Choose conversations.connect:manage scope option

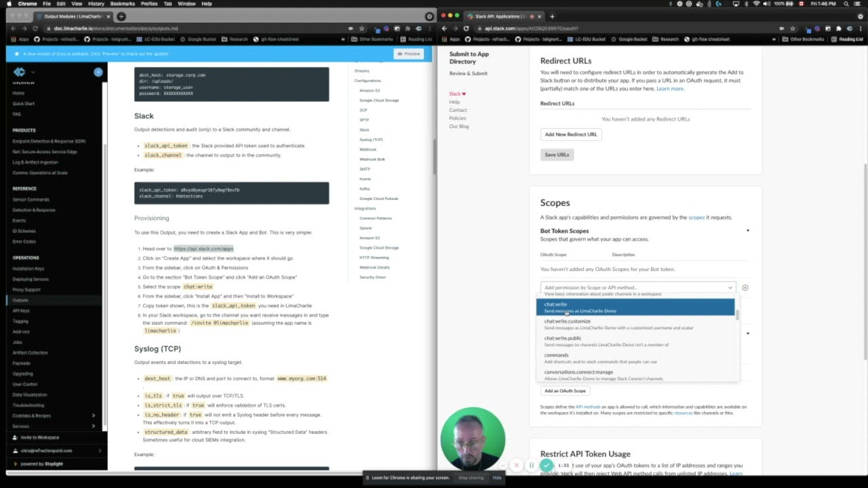pos(635,375)
